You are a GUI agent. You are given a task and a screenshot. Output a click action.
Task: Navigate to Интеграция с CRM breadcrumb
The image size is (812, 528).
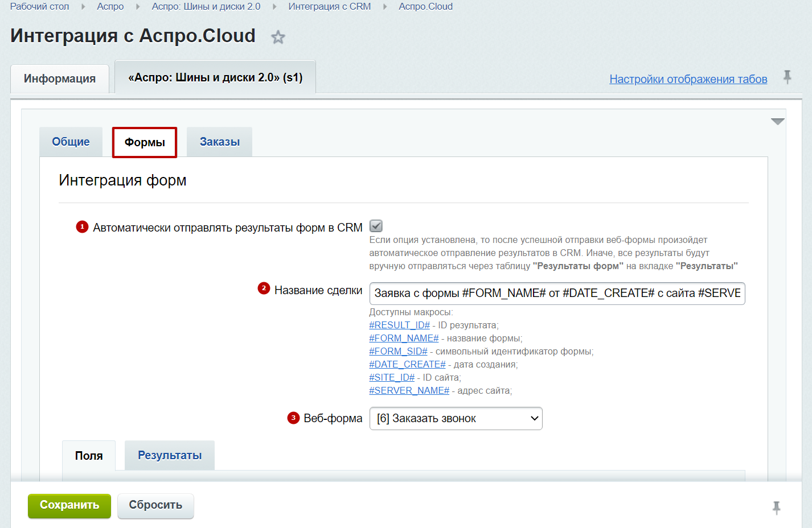(x=330, y=6)
